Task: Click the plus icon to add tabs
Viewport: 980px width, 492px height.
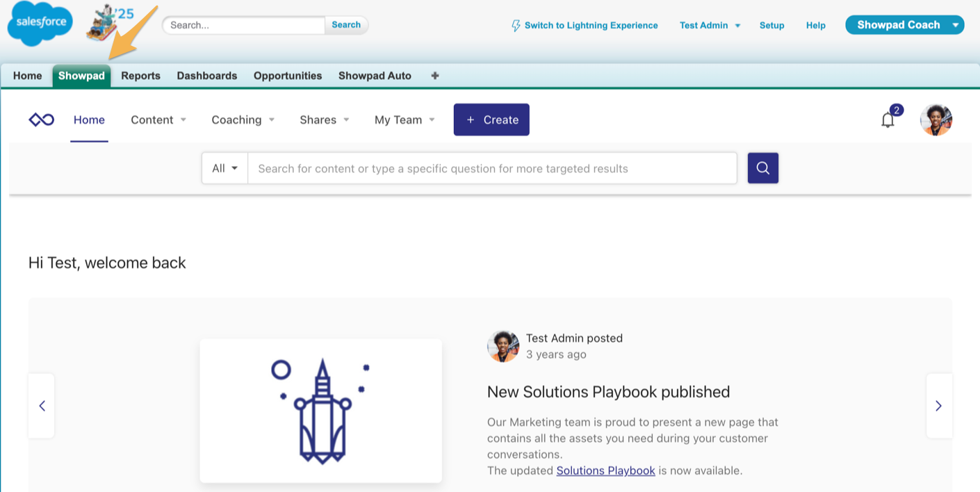Action: point(435,76)
